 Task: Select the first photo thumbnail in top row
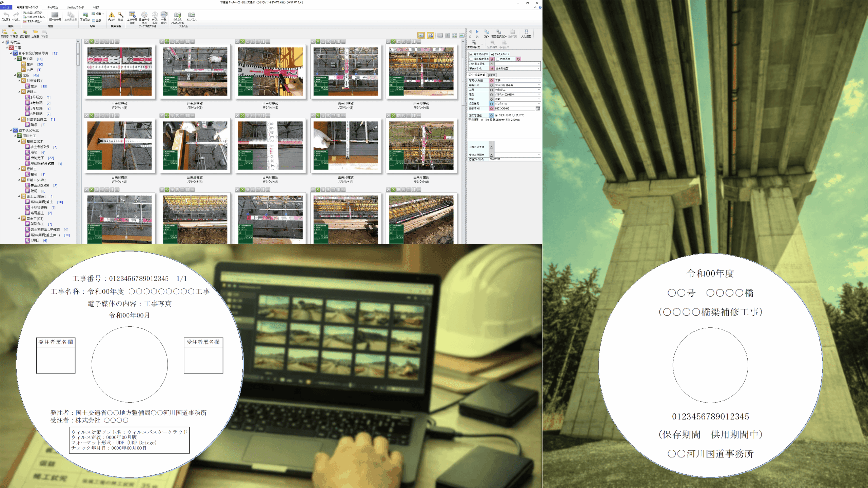click(119, 71)
